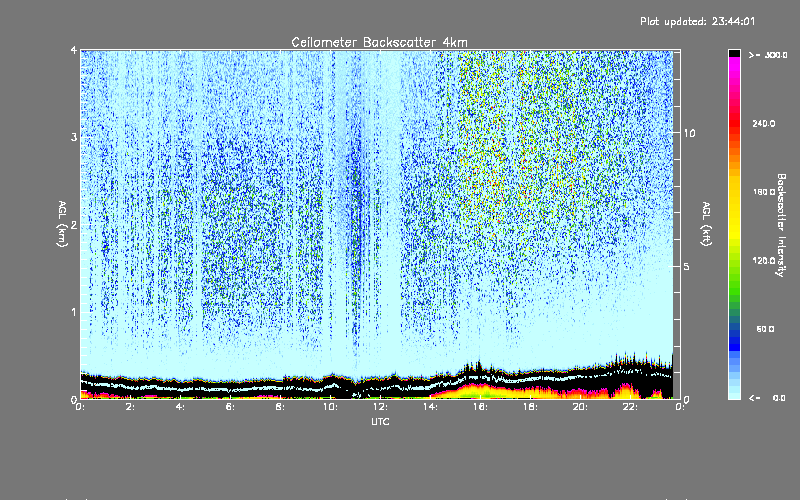
Task: Click the "60.0" colorbar label
Action: pyautogui.click(x=765, y=329)
